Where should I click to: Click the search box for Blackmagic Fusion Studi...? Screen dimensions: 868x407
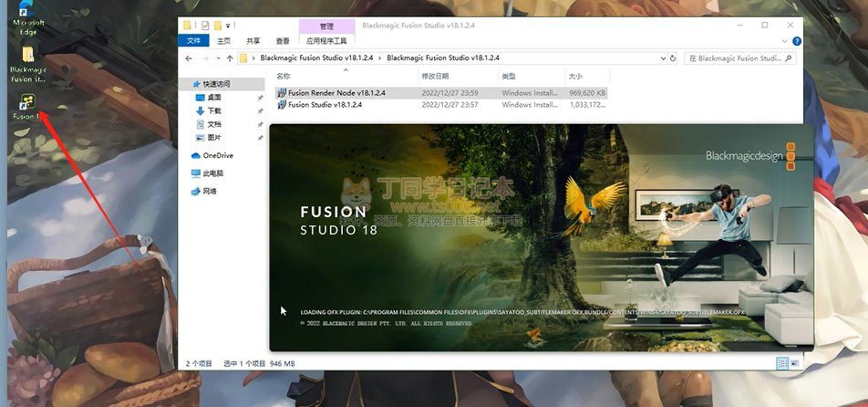click(x=740, y=58)
